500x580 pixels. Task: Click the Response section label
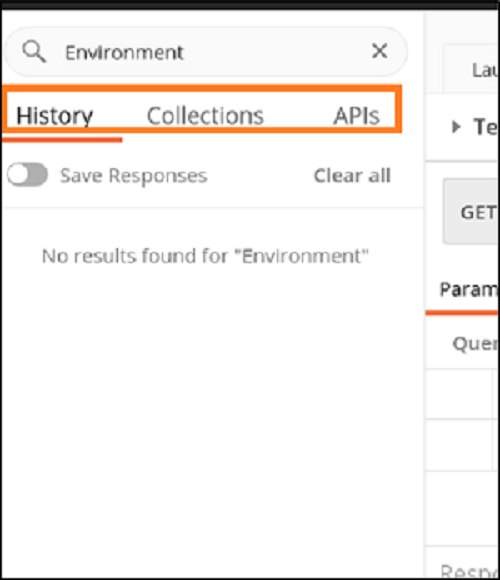click(x=470, y=571)
